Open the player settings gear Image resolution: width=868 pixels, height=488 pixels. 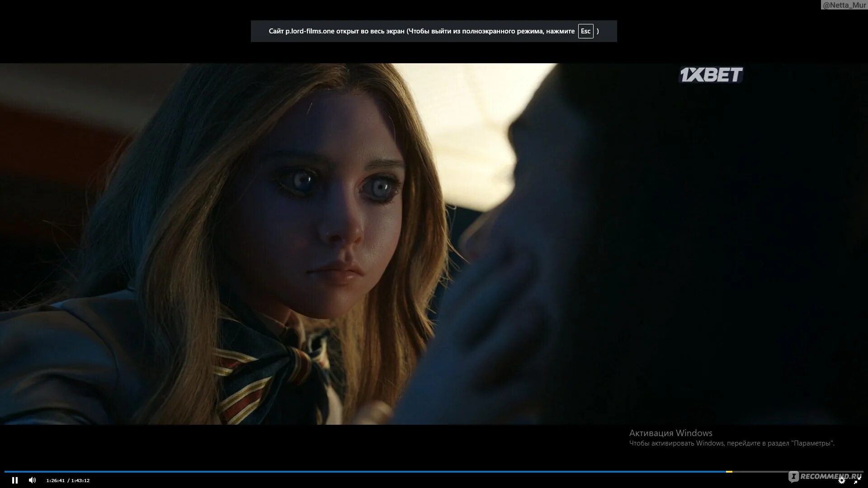pyautogui.click(x=842, y=481)
